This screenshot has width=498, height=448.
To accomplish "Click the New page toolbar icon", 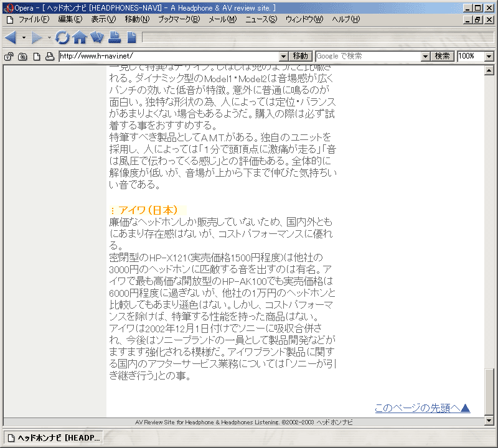I will coord(131,37).
